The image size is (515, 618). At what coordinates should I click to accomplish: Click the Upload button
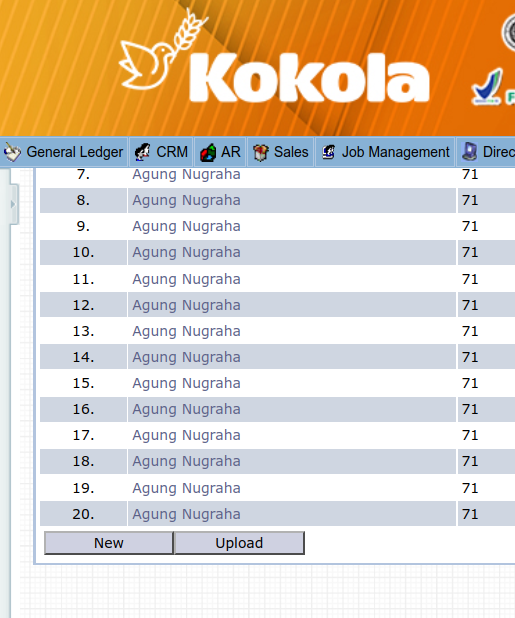pos(239,543)
